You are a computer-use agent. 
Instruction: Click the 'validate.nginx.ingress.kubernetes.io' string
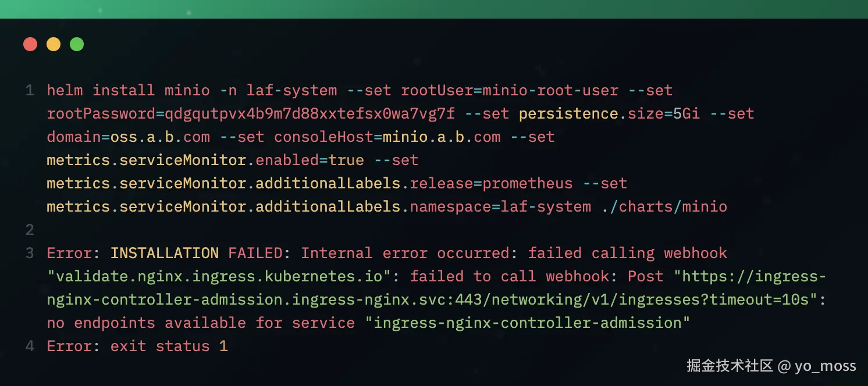click(219, 277)
